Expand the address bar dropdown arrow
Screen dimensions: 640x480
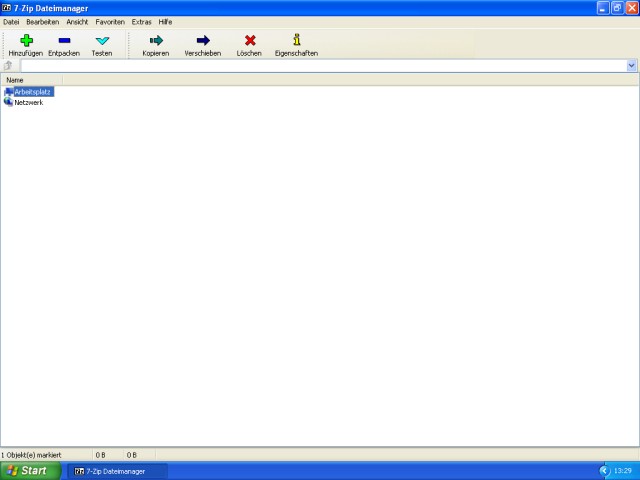631,65
